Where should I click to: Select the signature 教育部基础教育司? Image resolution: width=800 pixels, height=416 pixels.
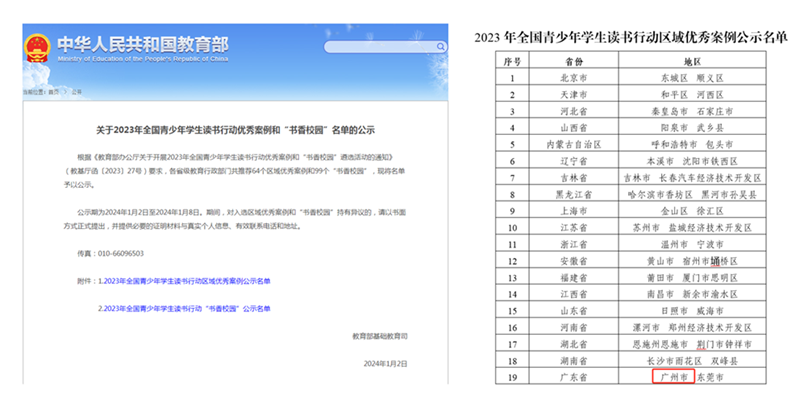coord(380,336)
